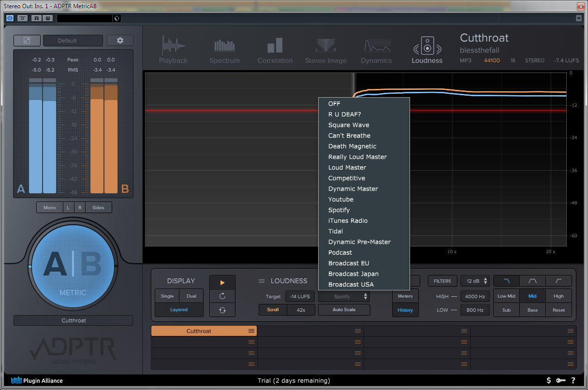The width and height of the screenshot is (588, 390).
Task: Select Layered display mode
Action: point(179,310)
